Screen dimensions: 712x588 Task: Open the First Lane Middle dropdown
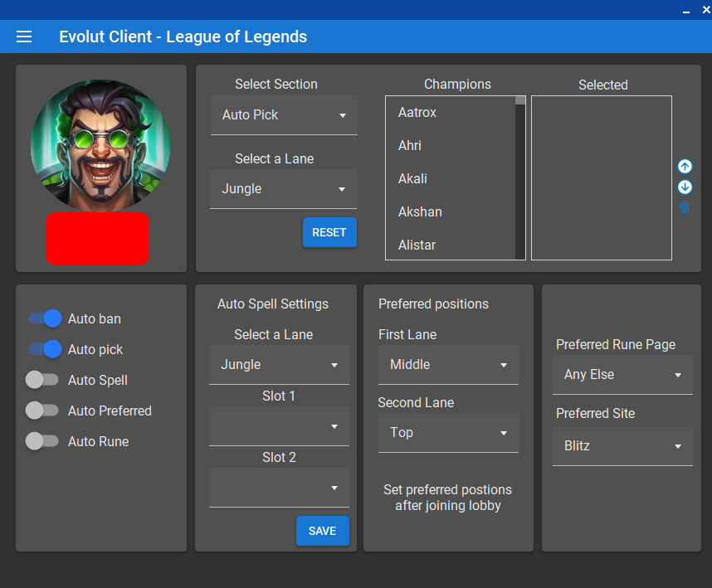(448, 365)
